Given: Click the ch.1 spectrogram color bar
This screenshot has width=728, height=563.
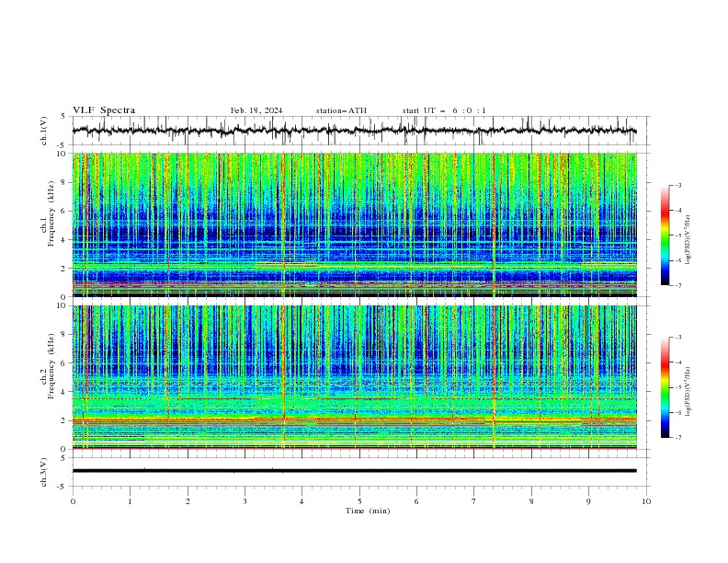Looking at the screenshot, I should point(665,236).
